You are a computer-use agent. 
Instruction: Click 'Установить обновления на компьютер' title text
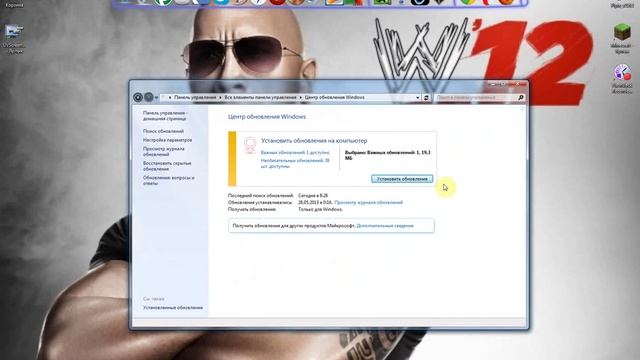tap(314, 140)
